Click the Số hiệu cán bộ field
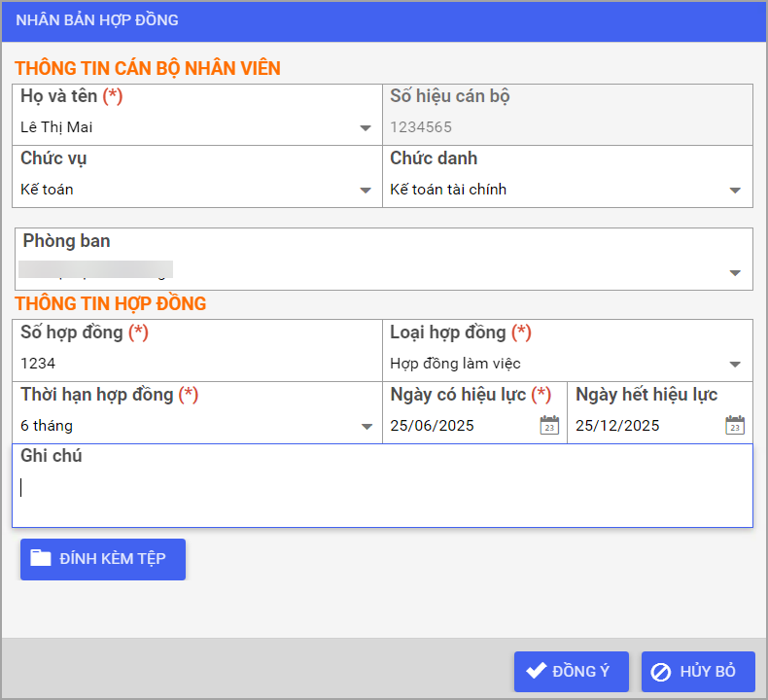This screenshot has height=700, width=768. 564,126
